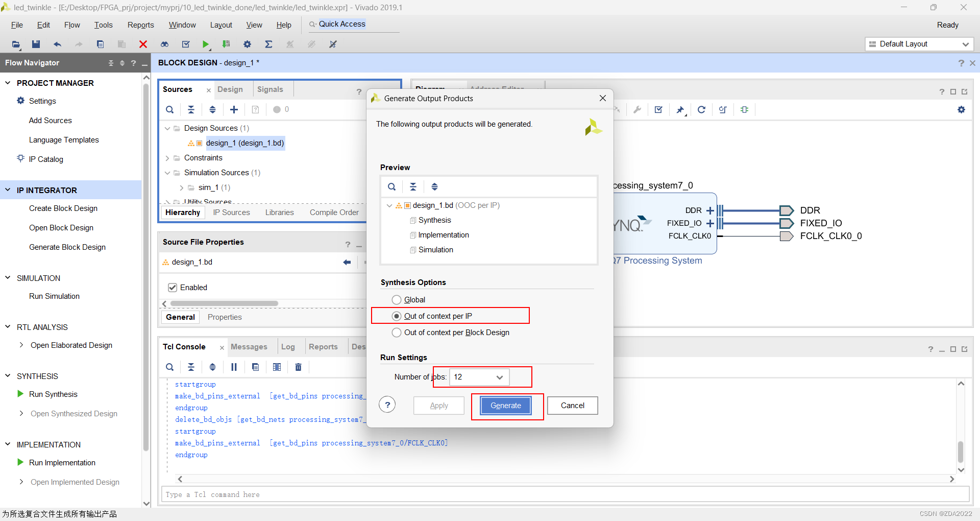Click the Cancel button
This screenshot has width=980, height=521.
click(573, 406)
